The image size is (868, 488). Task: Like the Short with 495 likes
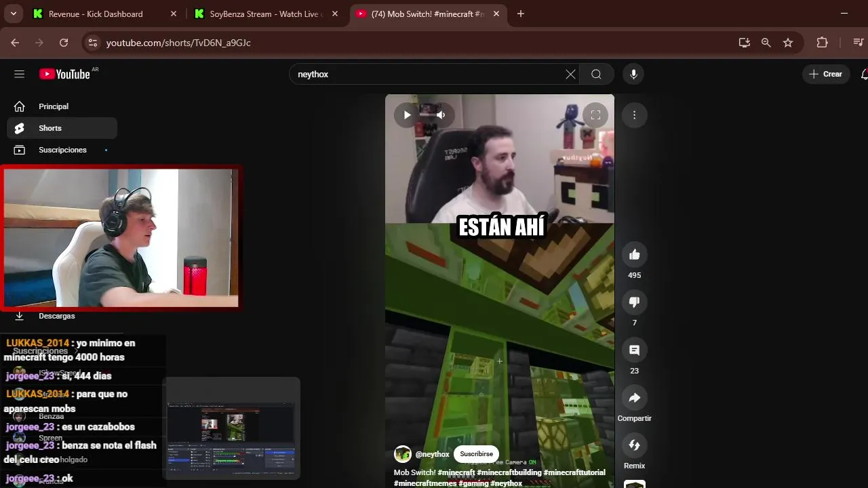634,254
